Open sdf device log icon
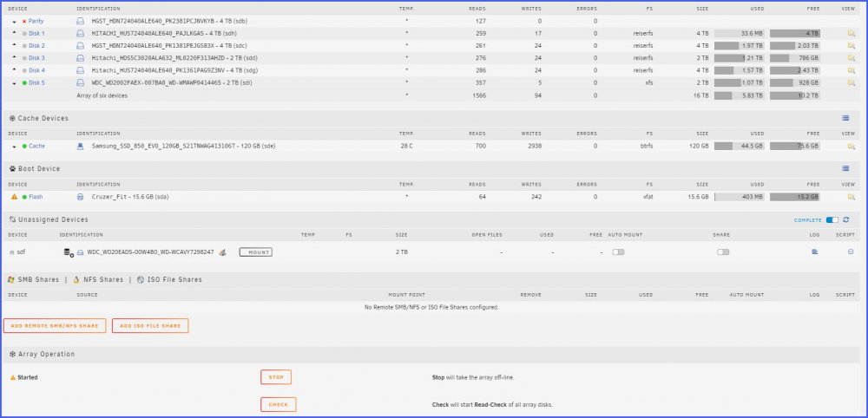This screenshot has height=418, width=868. [814, 251]
